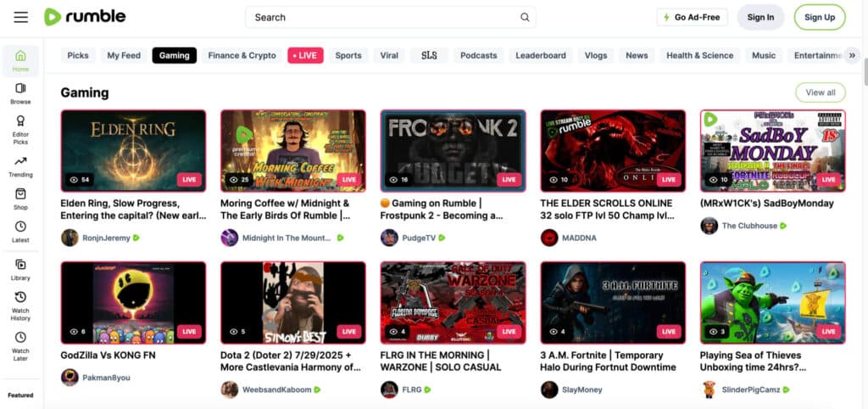The width and height of the screenshot is (868, 409).
Task: Open Watch History in the sidebar
Action: [20, 306]
